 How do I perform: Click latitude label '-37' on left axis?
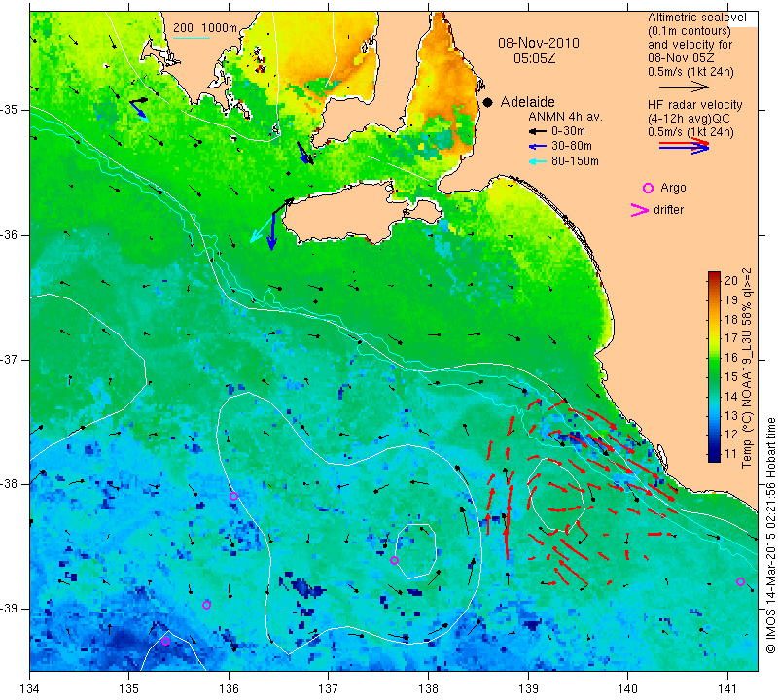point(9,359)
